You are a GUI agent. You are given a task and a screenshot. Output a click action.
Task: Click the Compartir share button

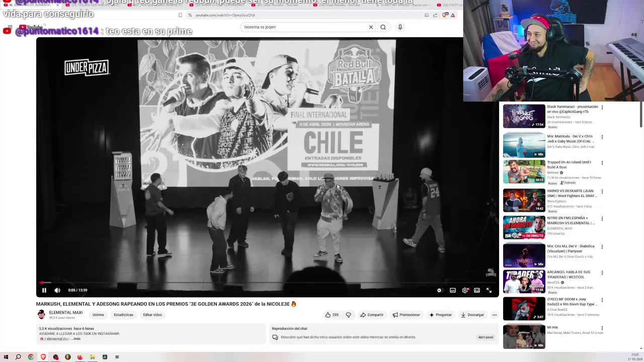point(372,315)
